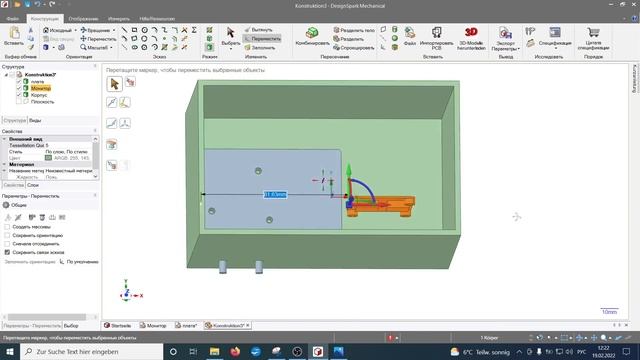The height and width of the screenshot is (360, 640).
Task: Open the Масштаб dropdown arrow
Action: click(111, 48)
